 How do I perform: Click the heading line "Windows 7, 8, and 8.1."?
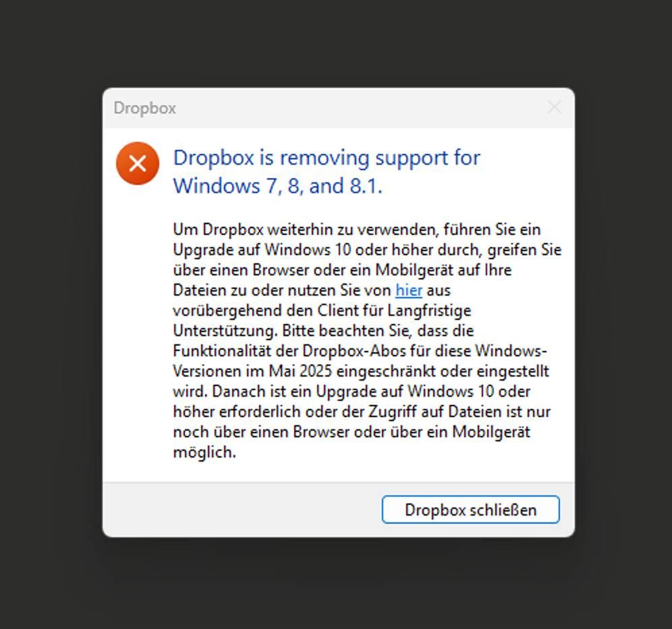[x=277, y=186]
